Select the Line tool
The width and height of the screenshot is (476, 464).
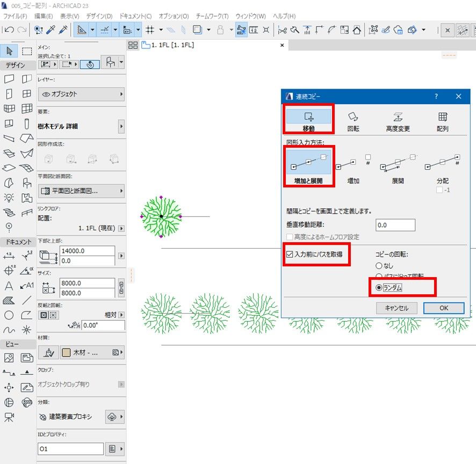pyautogui.click(x=27, y=300)
